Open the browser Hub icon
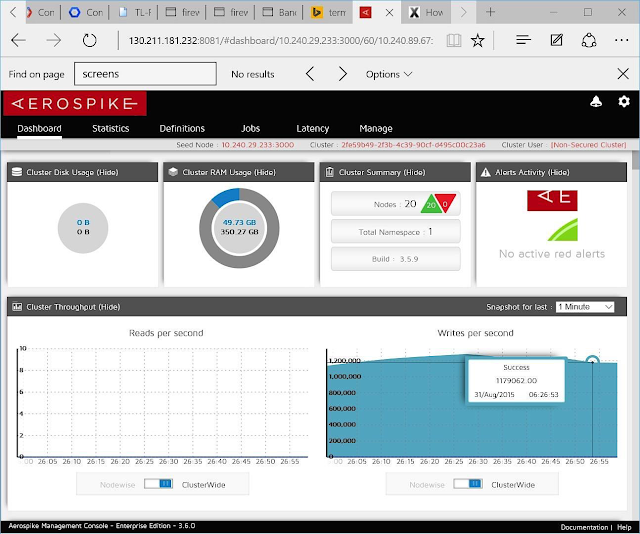 click(x=523, y=40)
